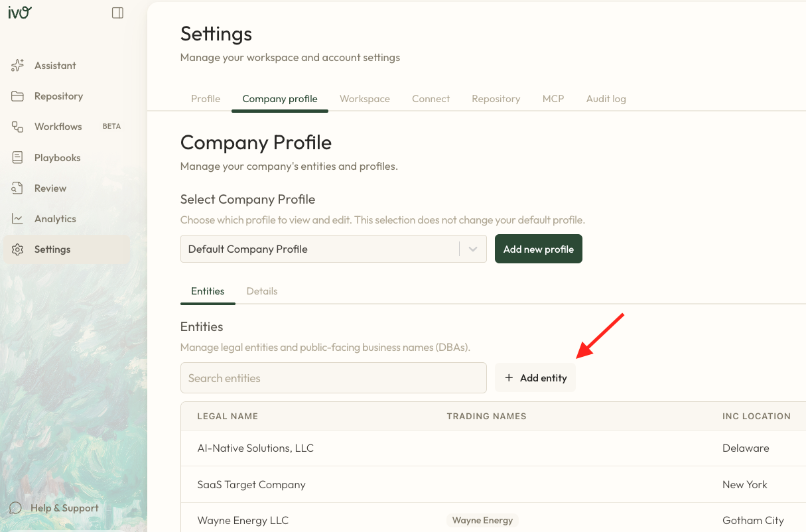Click the company profile dropdown chevron
806x532 pixels.
pos(473,249)
